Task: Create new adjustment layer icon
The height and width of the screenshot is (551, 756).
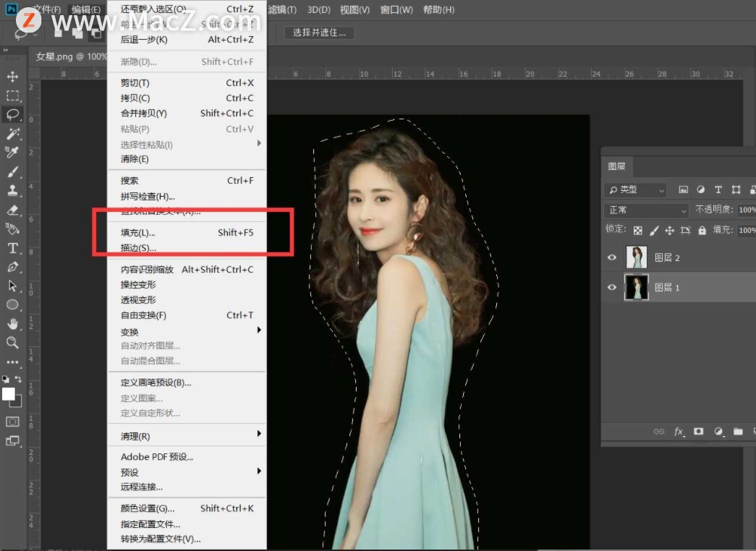Action: pos(718,432)
